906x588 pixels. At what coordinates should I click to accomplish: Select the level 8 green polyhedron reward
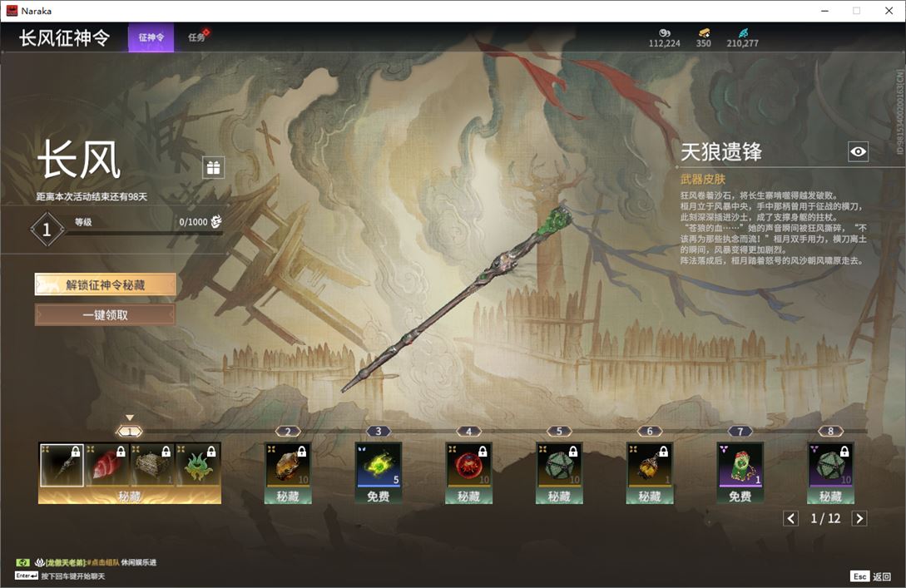(x=830, y=464)
